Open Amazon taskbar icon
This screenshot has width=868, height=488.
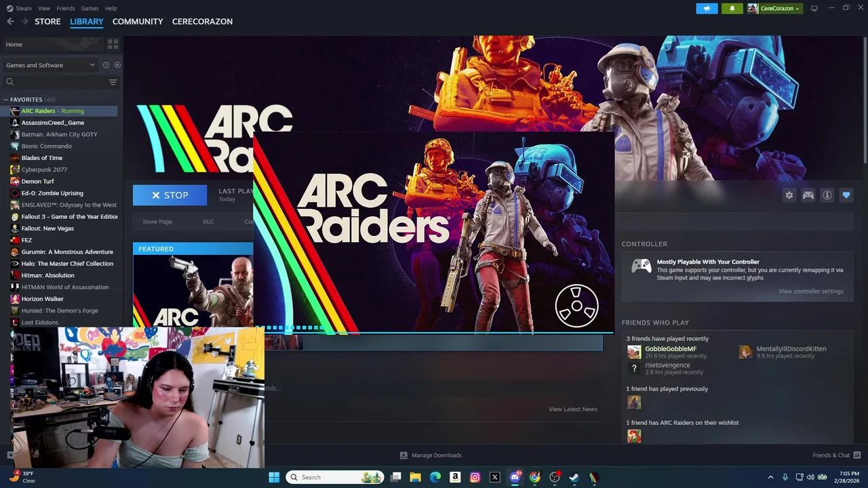click(x=455, y=477)
